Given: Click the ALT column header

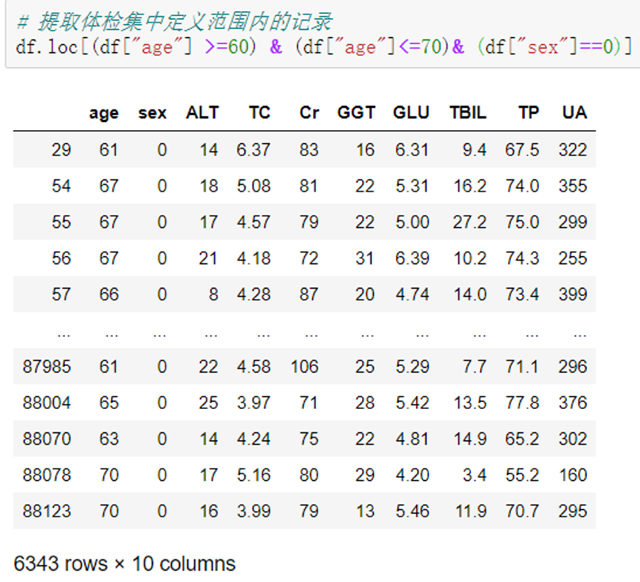Looking at the screenshot, I should click(202, 113).
